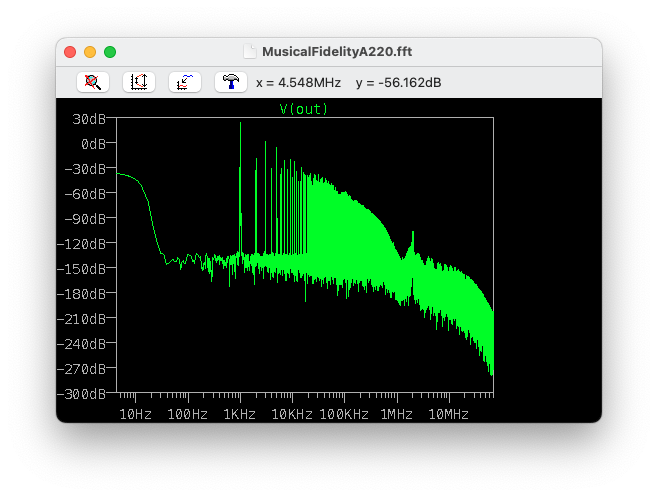
Task: Click the -60dB axis label
Action: pyautogui.click(x=85, y=194)
